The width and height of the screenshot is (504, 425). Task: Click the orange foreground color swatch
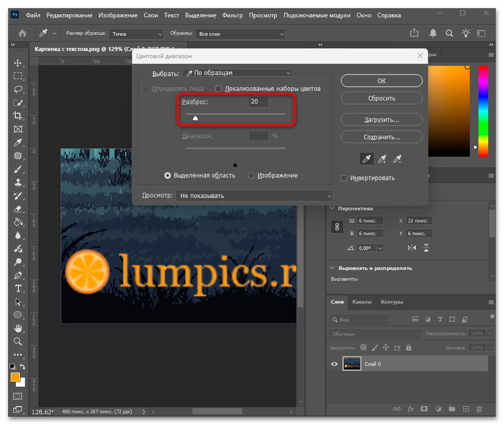[x=15, y=377]
